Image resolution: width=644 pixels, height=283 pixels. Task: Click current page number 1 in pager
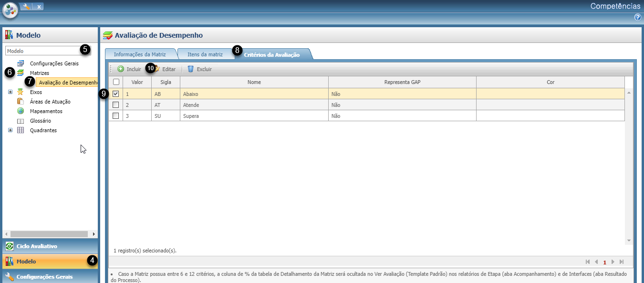(604, 262)
